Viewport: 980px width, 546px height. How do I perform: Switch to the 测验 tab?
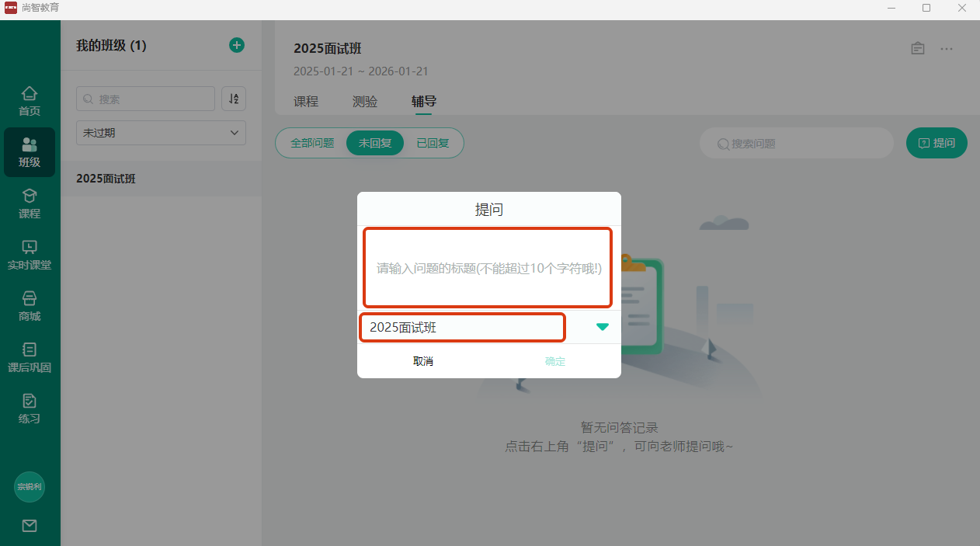pyautogui.click(x=365, y=102)
